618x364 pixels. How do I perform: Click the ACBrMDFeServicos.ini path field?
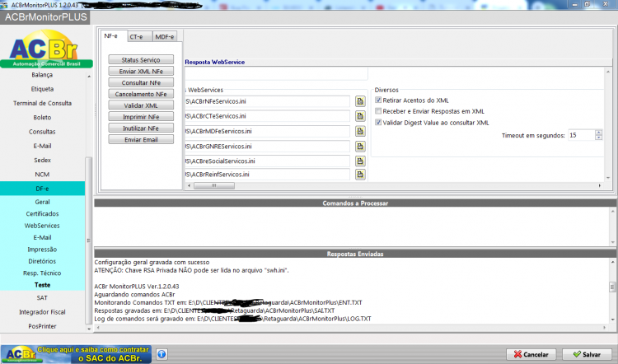coord(267,131)
